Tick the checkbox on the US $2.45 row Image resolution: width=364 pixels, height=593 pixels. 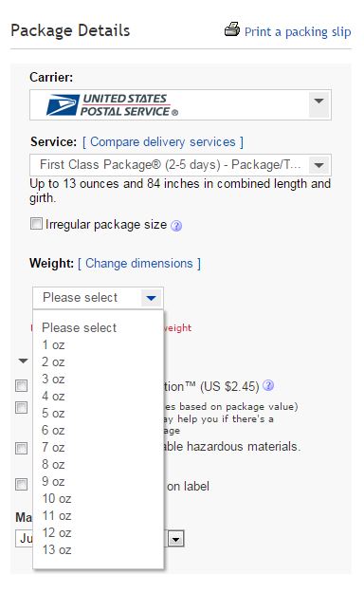(21, 386)
